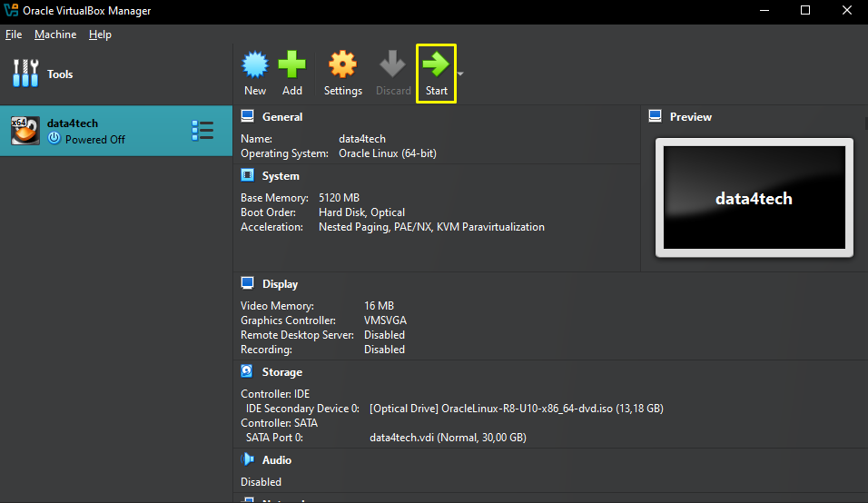Open the Help menu

pos(100,35)
